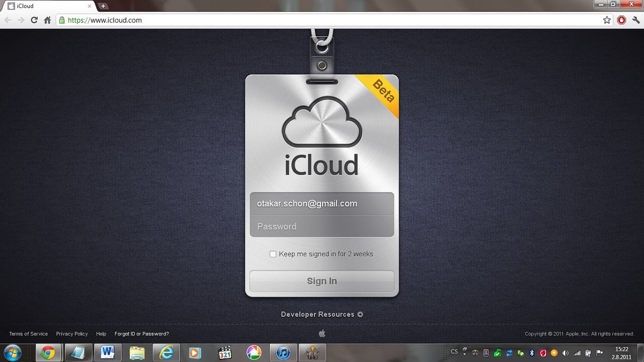This screenshot has height=362, width=644.
Task: Click the green HTTPS padlock icon
Action: [62, 20]
